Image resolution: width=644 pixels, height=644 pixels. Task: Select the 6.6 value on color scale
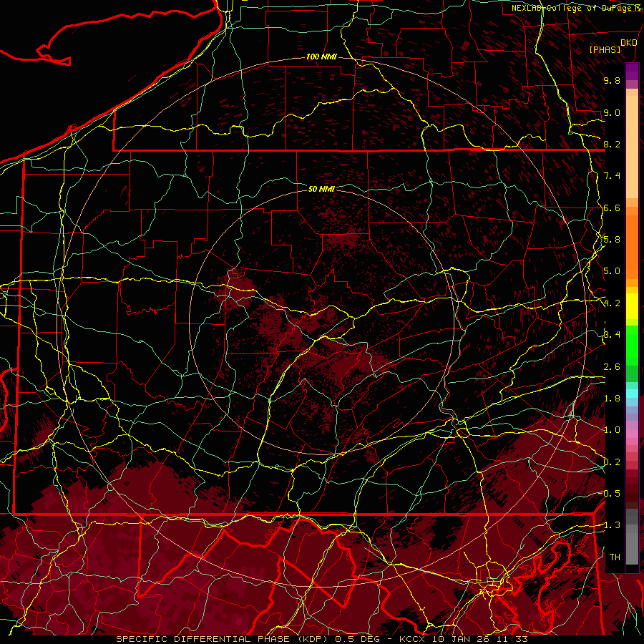coord(612,208)
